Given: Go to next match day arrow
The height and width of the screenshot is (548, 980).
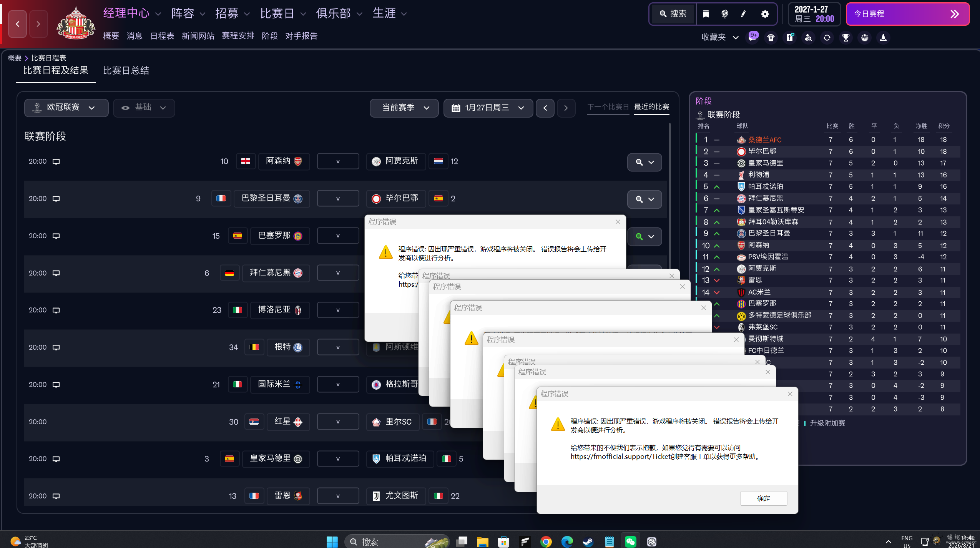Looking at the screenshot, I should (x=566, y=108).
